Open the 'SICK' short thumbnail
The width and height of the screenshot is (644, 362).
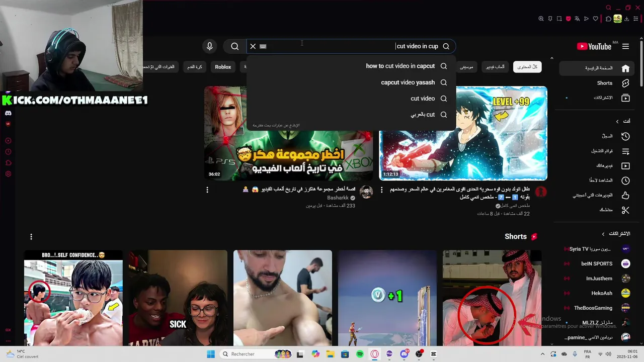tap(178, 298)
